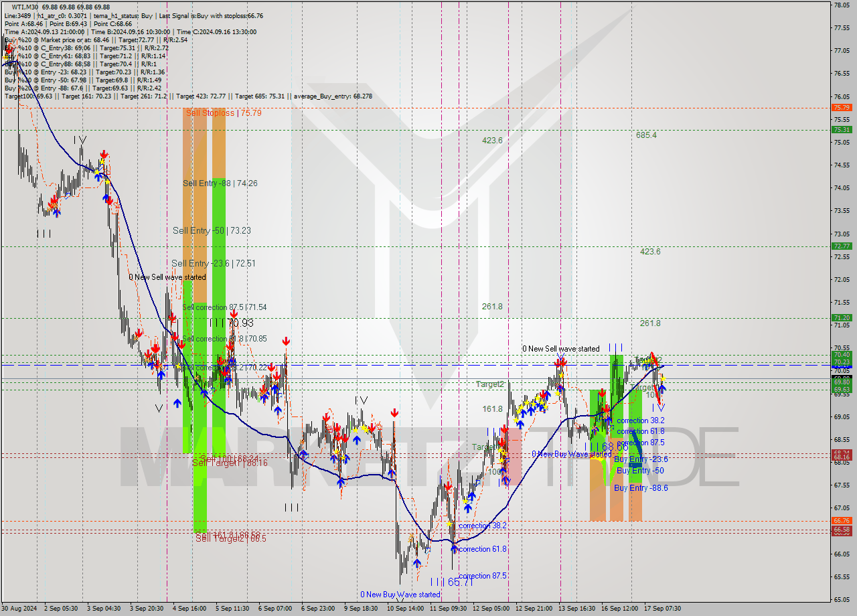The height and width of the screenshot is (616, 857).
Task: Click the green 72.77 price tag
Action: coord(842,246)
